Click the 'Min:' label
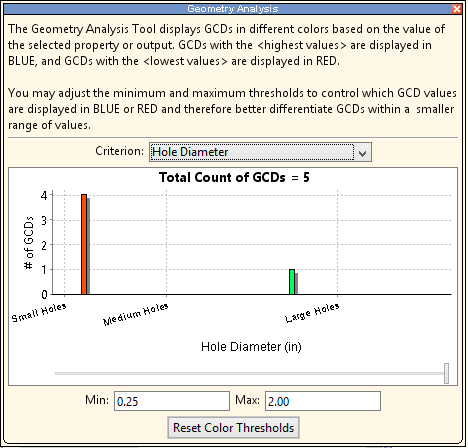 click(x=97, y=400)
